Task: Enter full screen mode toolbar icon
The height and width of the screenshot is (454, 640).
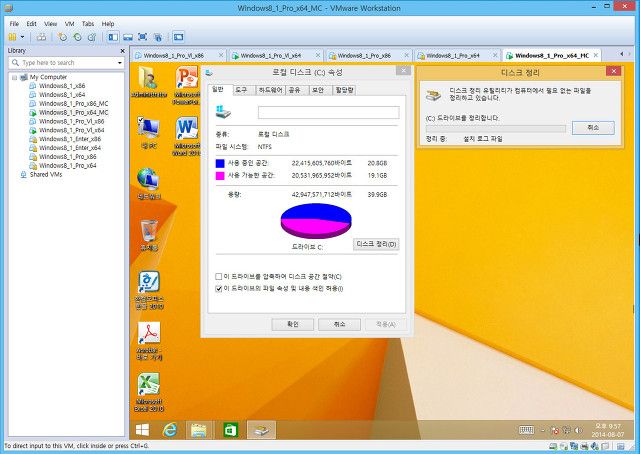Action: pos(142,37)
